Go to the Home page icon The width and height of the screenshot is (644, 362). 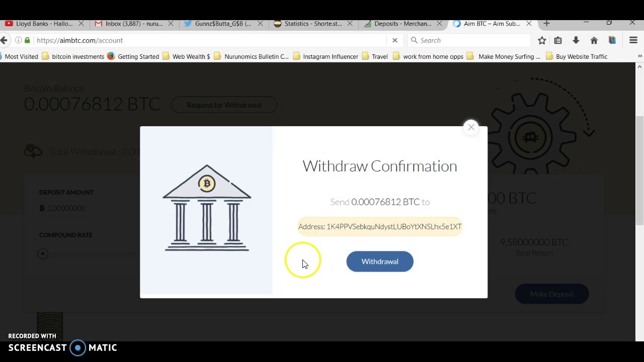coord(594,40)
